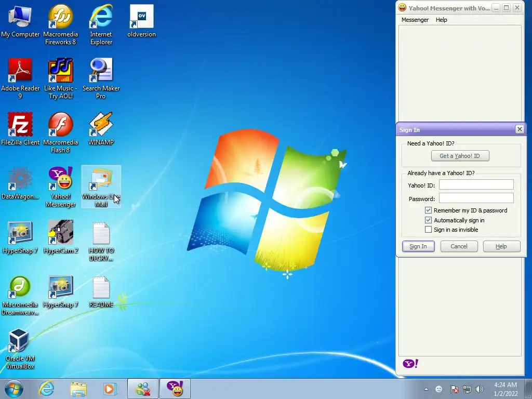Uncheck Automatically sign in
This screenshot has width=532, height=399.
428,220
